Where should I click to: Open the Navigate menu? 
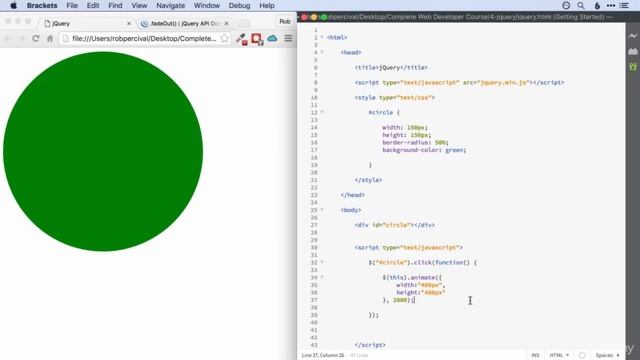[171, 5]
